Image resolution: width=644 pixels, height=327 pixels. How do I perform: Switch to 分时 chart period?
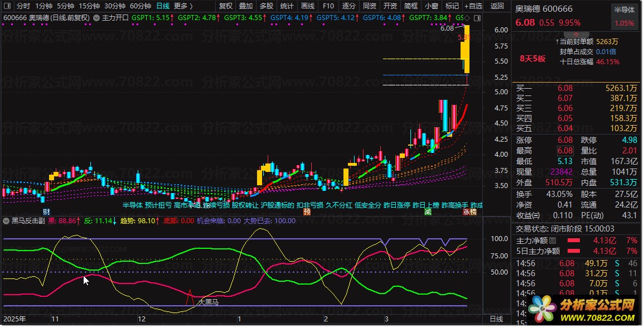click(23, 6)
